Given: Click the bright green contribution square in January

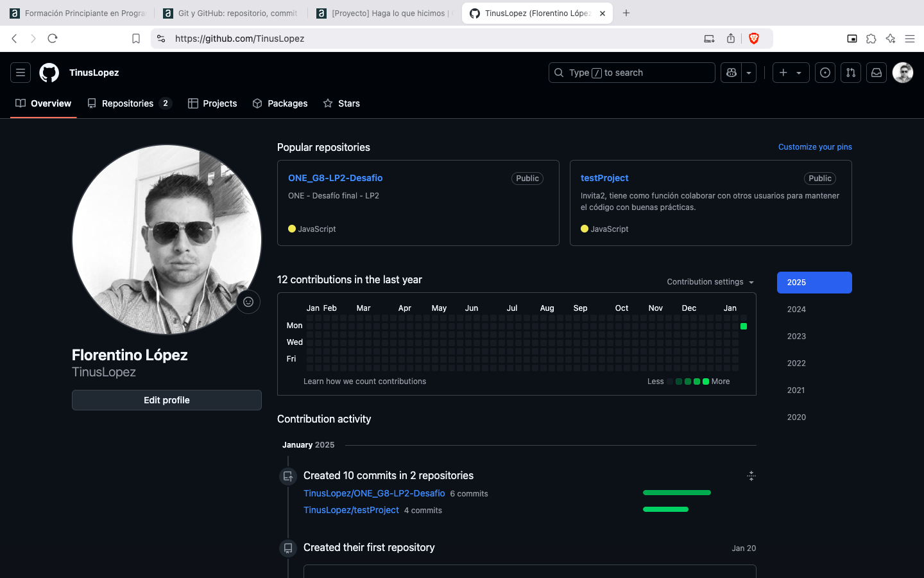Looking at the screenshot, I should (x=744, y=326).
